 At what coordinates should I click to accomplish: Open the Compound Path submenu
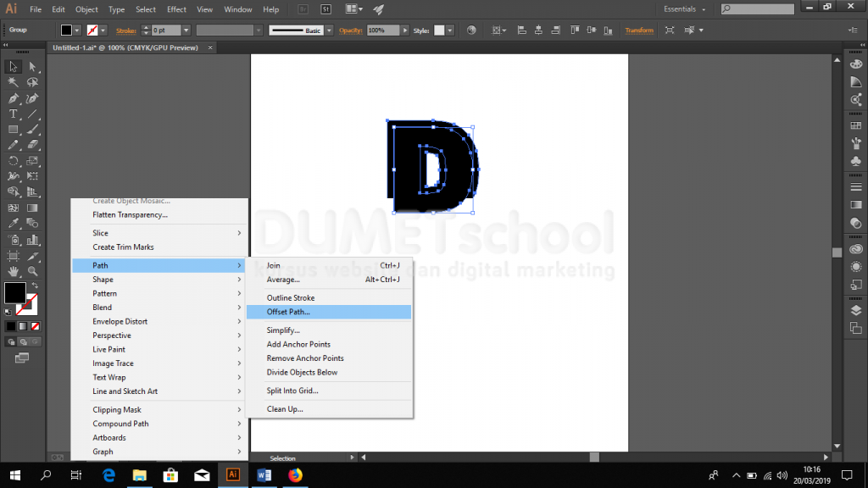pyautogui.click(x=160, y=424)
